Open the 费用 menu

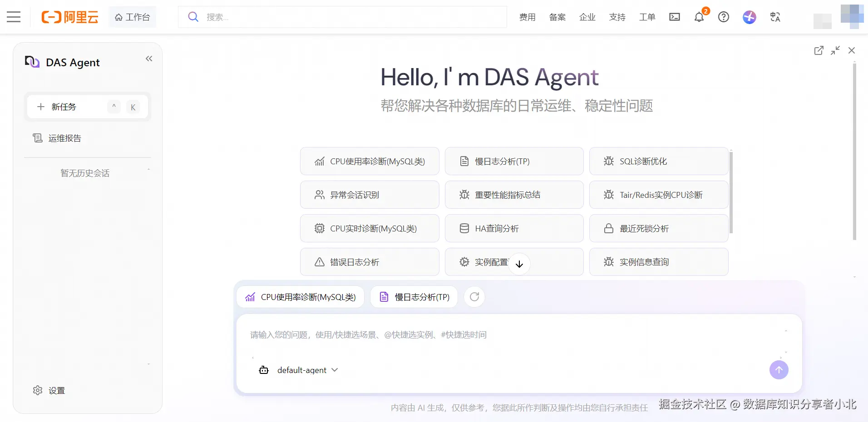click(527, 17)
